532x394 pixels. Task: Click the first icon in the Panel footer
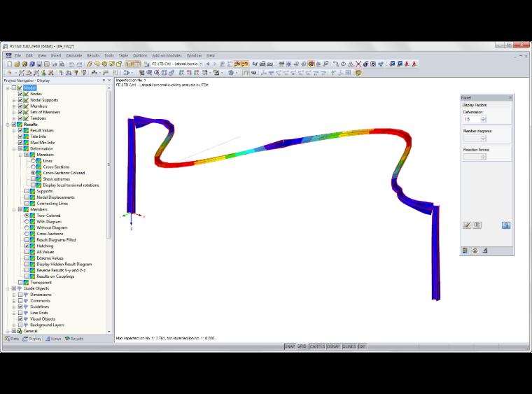point(465,251)
